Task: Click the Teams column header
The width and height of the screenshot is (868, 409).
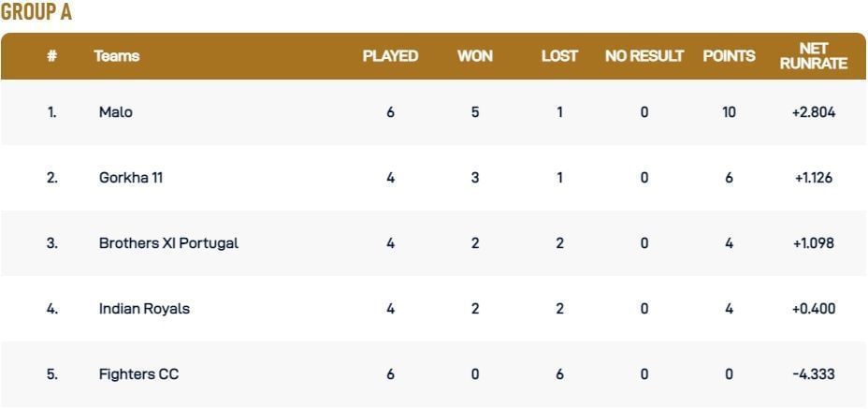Action: (x=117, y=56)
